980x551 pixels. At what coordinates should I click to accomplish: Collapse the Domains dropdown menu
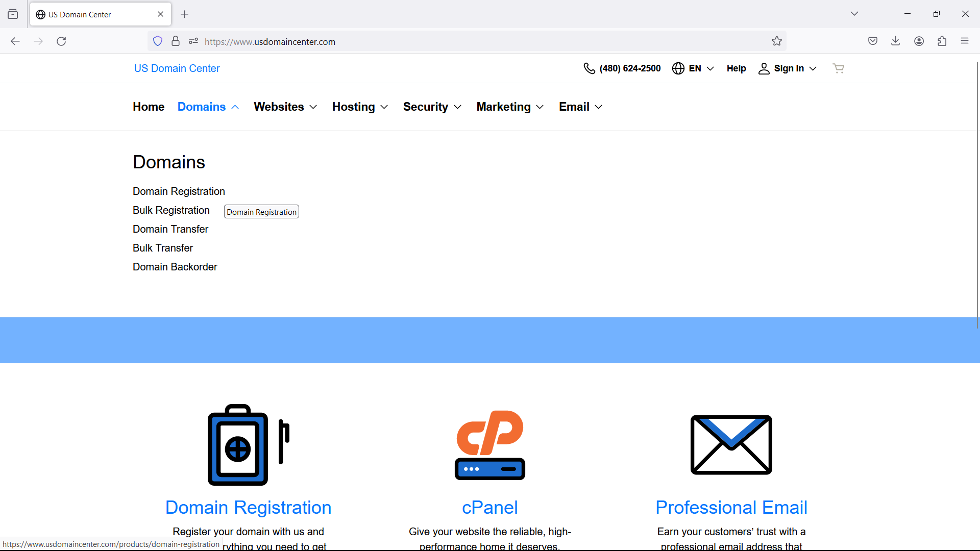208,107
